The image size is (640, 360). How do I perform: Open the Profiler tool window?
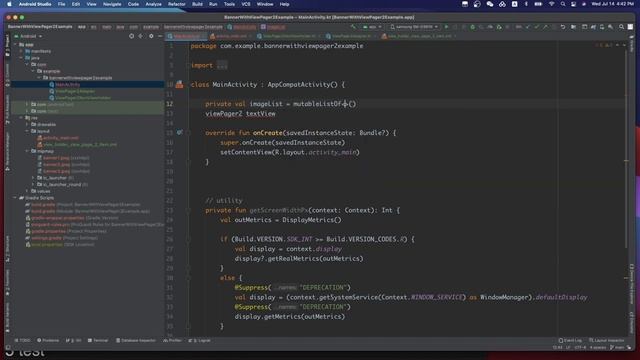tap(172, 340)
